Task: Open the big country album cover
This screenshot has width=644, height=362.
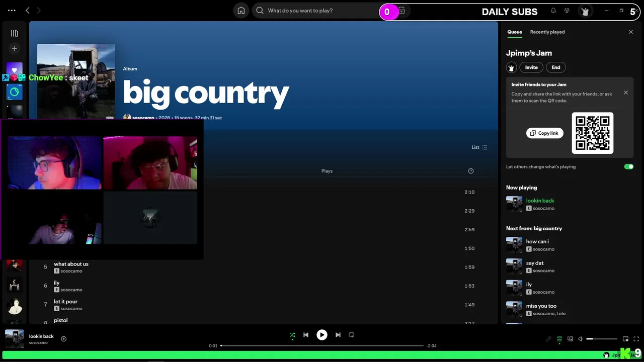Action: point(76,82)
